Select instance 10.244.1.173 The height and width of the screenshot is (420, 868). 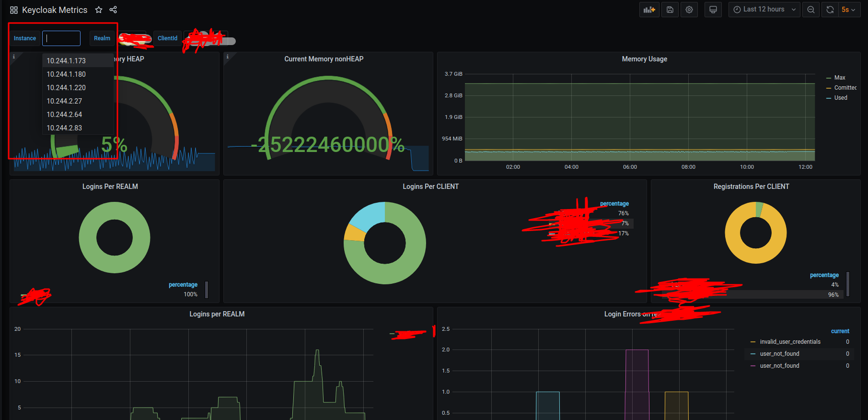(x=78, y=60)
